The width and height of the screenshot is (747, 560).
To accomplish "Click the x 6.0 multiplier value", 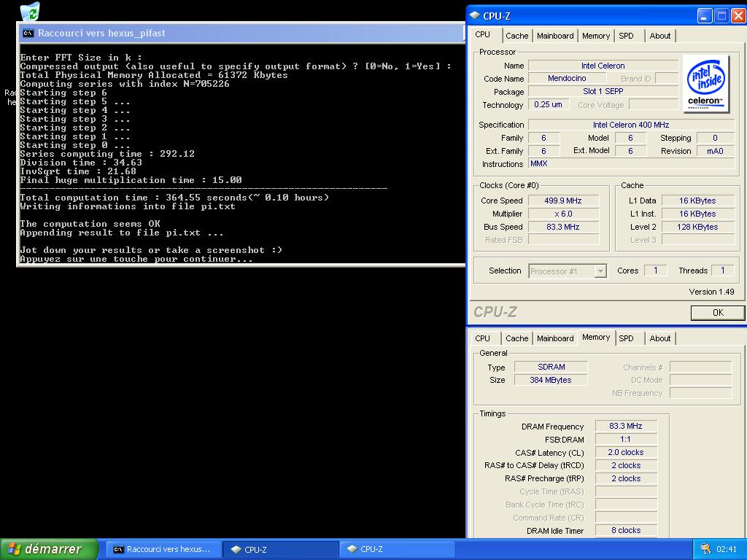I will 563,214.
